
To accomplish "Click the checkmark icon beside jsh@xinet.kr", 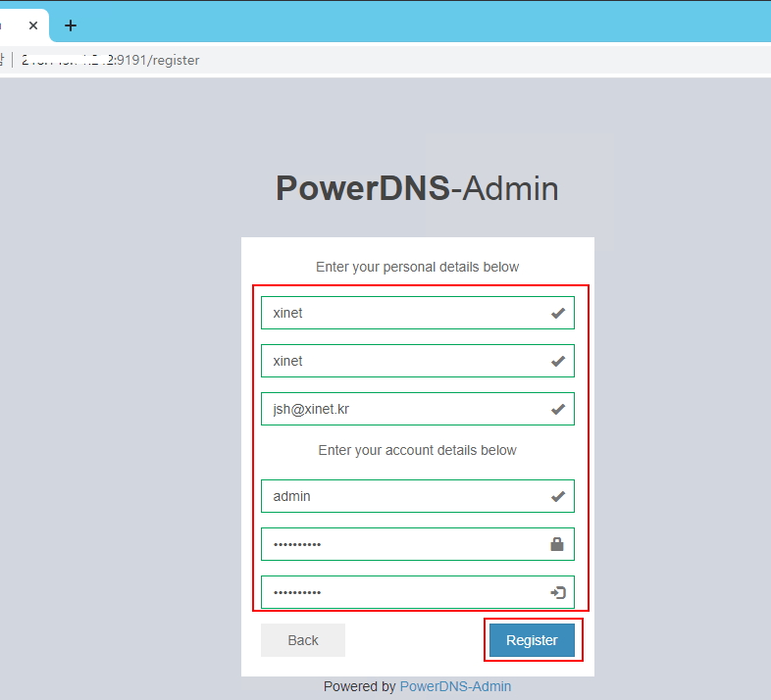I will 557,409.
